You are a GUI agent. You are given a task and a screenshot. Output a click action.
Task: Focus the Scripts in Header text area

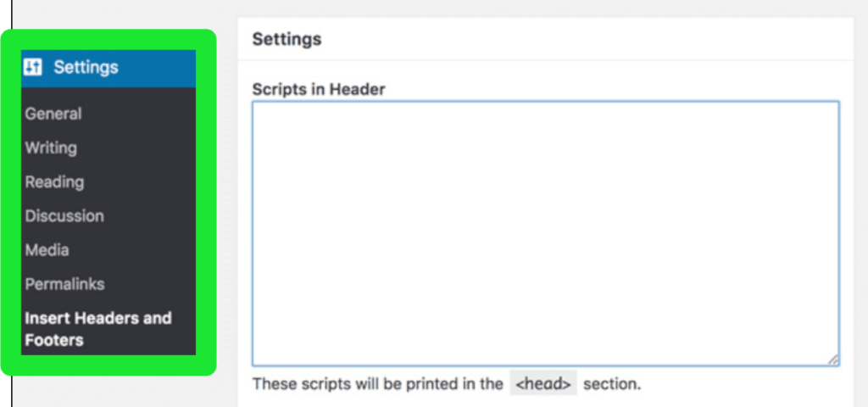pyautogui.click(x=545, y=233)
